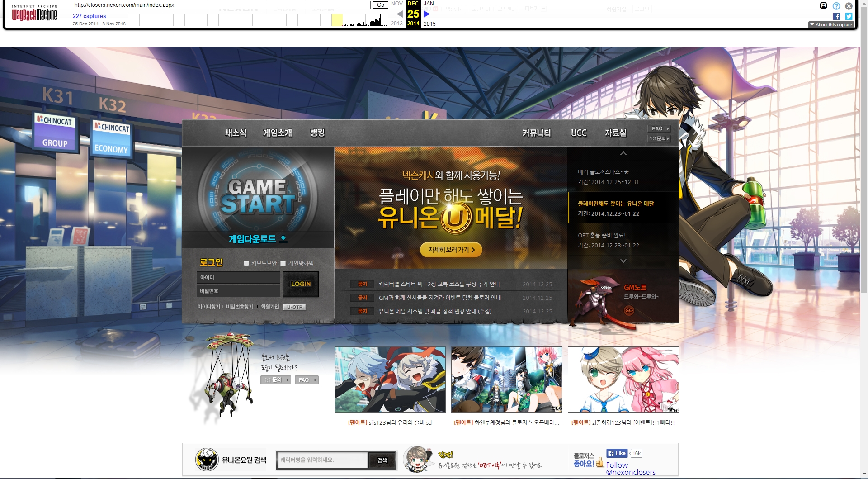This screenshot has height=479, width=868.
Task: Select 메리 클로저스마스 event item
Action: [x=623, y=177]
